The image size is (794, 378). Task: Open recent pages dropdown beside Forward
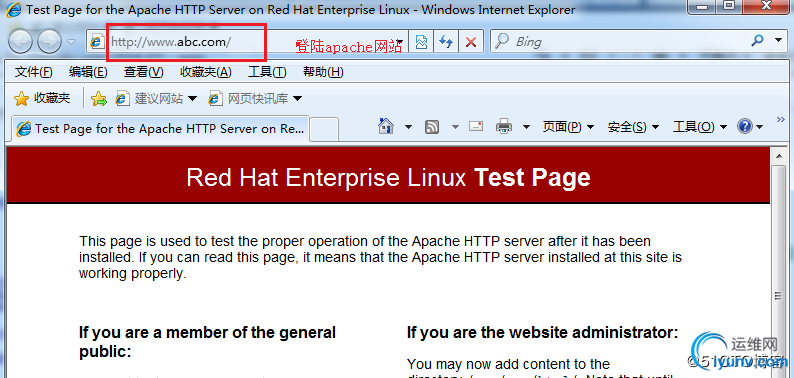click(71, 42)
